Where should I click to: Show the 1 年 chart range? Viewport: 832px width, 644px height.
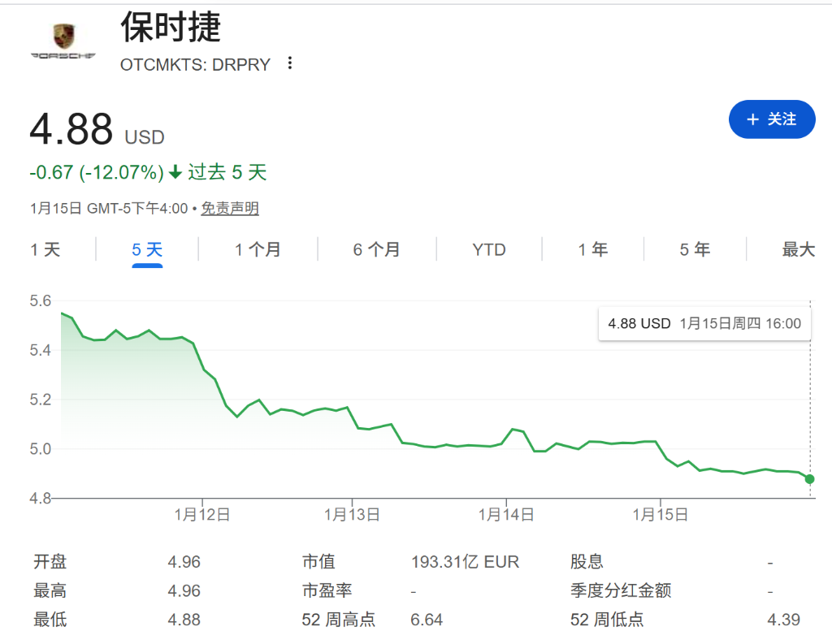(x=592, y=249)
